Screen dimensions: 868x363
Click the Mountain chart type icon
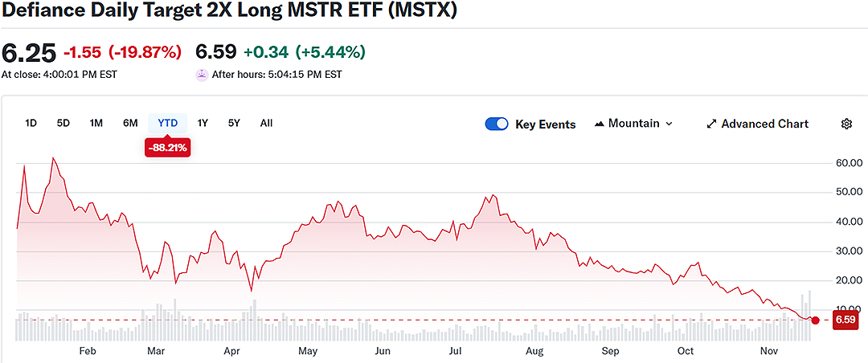599,124
